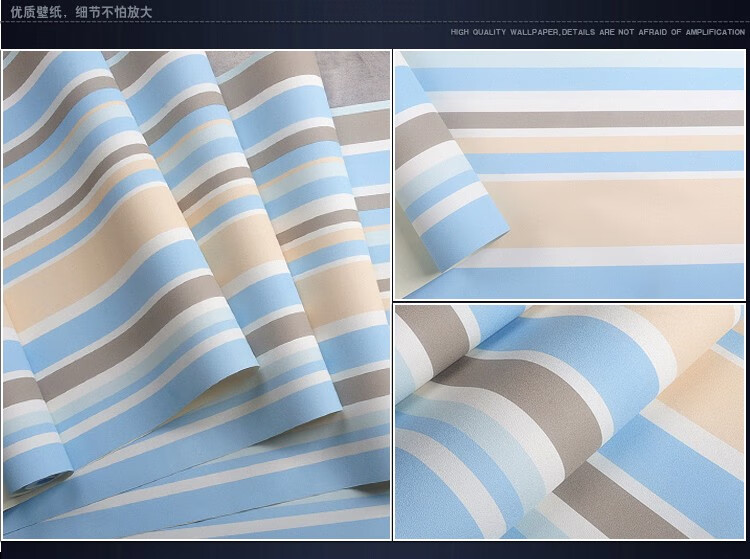Pick the blue stripe at bottom of top-right photo
Viewport: 750px width, 559px height.
click(620, 282)
